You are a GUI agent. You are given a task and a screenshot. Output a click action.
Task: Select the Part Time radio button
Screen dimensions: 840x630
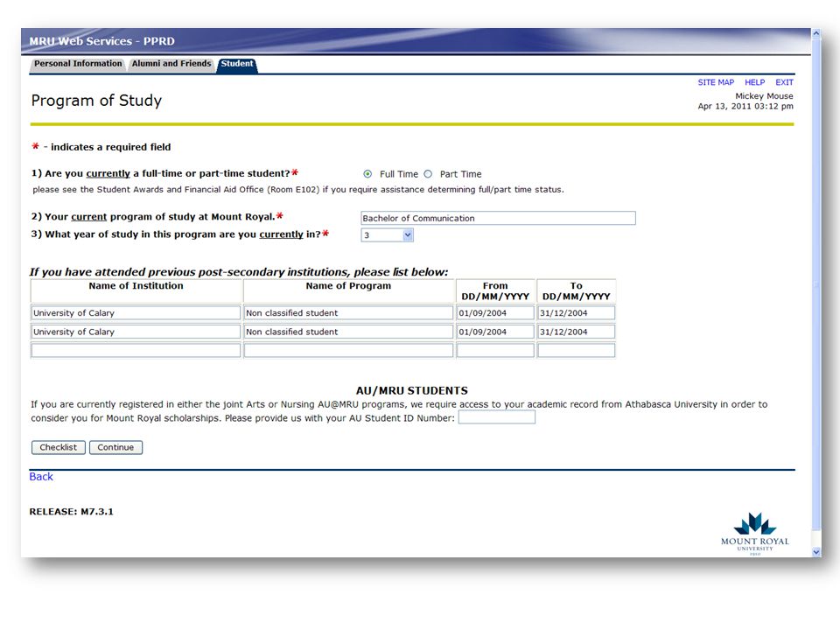pos(428,174)
